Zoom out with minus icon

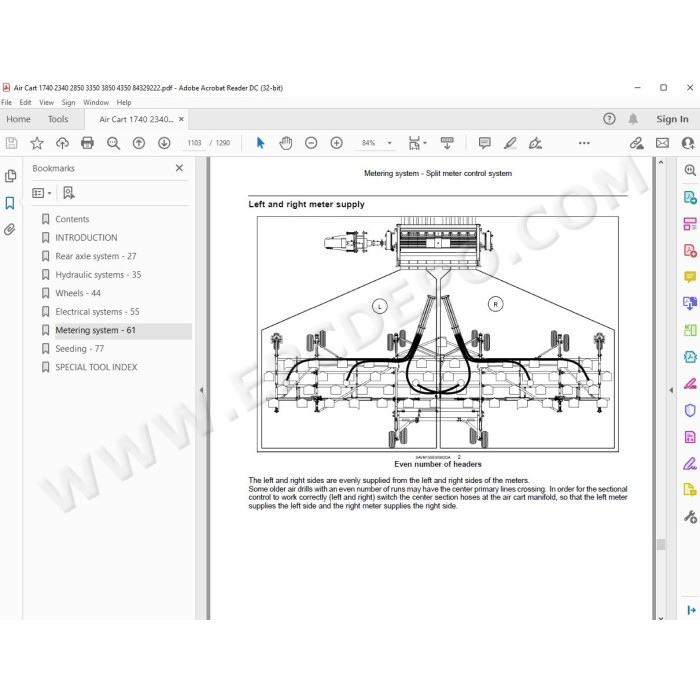(x=311, y=143)
